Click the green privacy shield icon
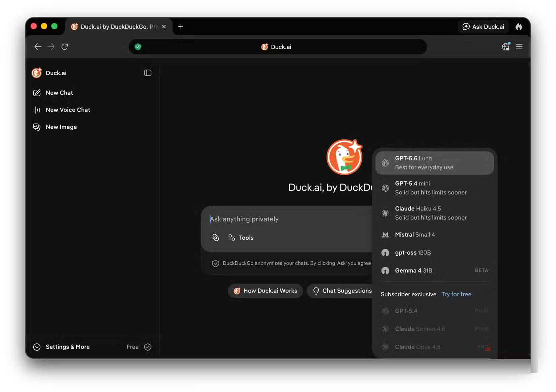Image resolution: width=556 pixels, height=392 pixels. pos(138,47)
